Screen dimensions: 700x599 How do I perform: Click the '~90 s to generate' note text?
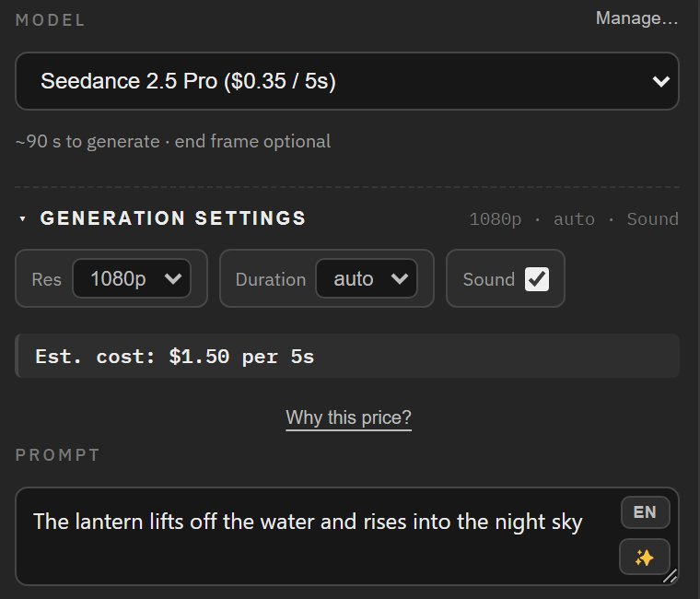click(x=87, y=142)
